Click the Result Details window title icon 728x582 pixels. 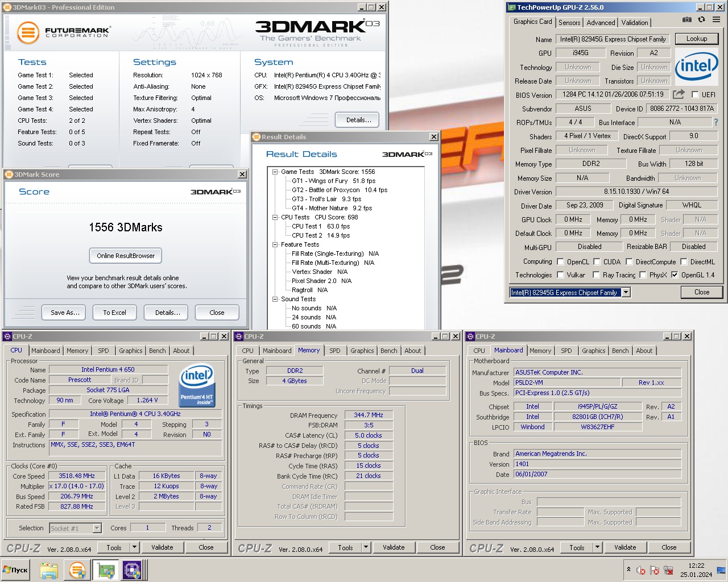click(x=257, y=137)
